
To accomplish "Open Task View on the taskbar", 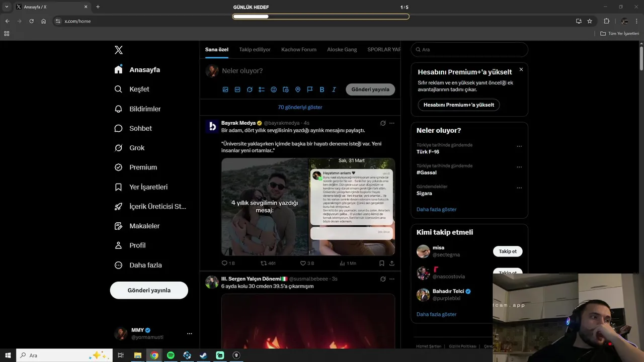I will tap(121, 355).
